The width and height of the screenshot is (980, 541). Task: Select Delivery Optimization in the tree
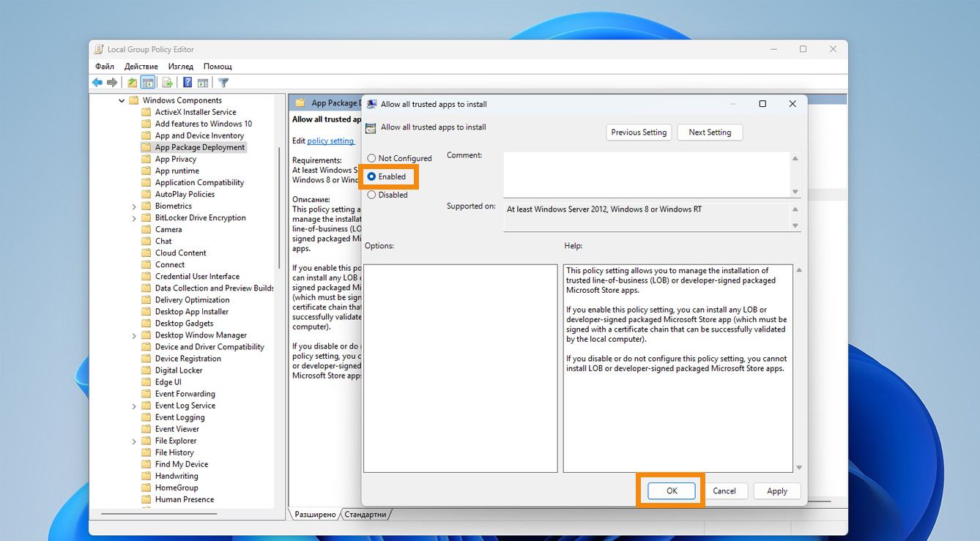tap(192, 299)
